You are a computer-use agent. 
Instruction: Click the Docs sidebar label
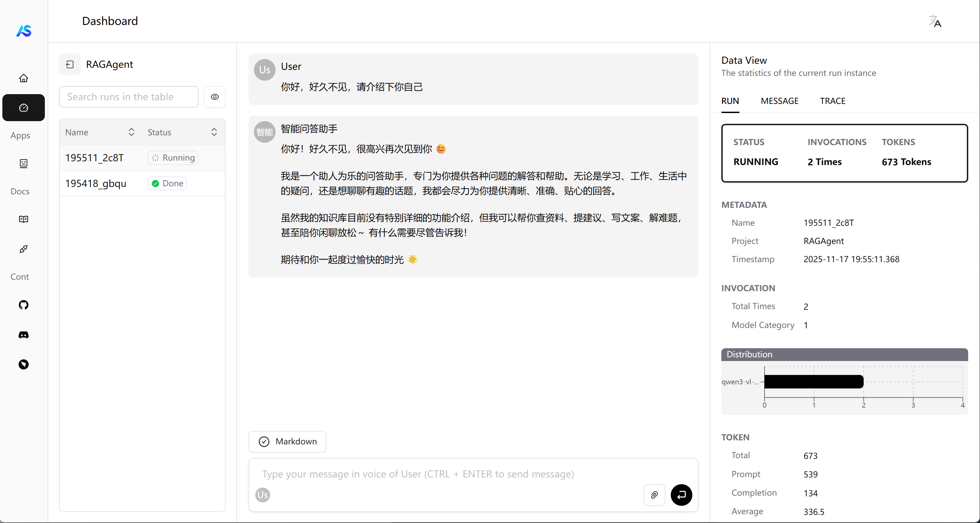coord(20,191)
